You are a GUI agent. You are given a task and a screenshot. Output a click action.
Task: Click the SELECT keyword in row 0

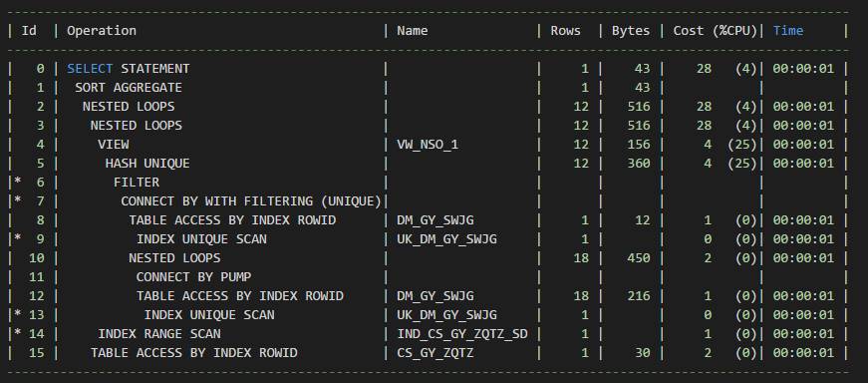coord(90,69)
